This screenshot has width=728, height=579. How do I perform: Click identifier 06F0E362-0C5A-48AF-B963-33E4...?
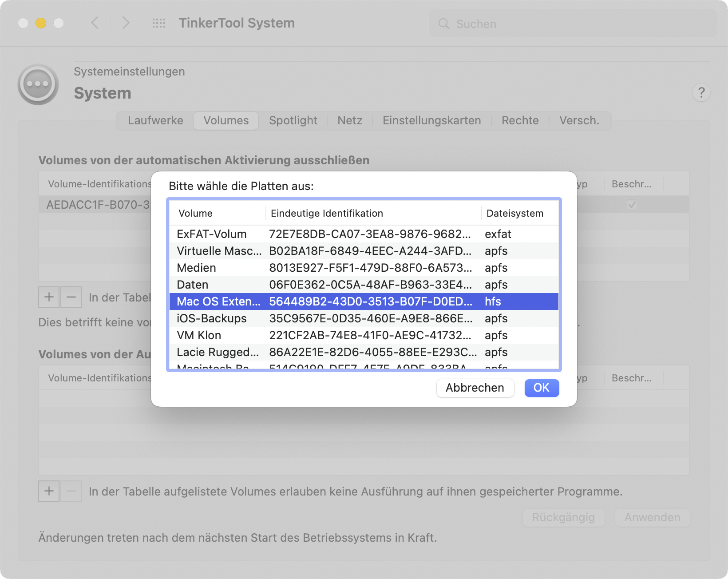370,285
